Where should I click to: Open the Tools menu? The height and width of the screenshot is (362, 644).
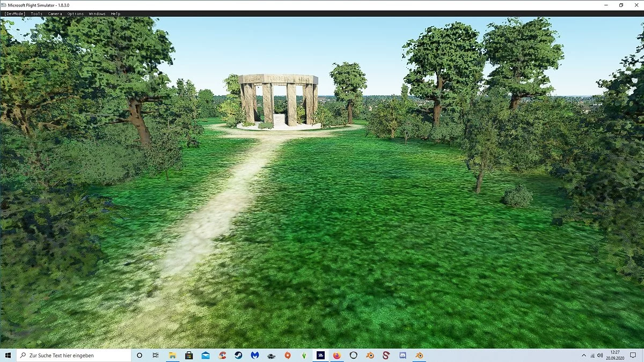click(36, 13)
